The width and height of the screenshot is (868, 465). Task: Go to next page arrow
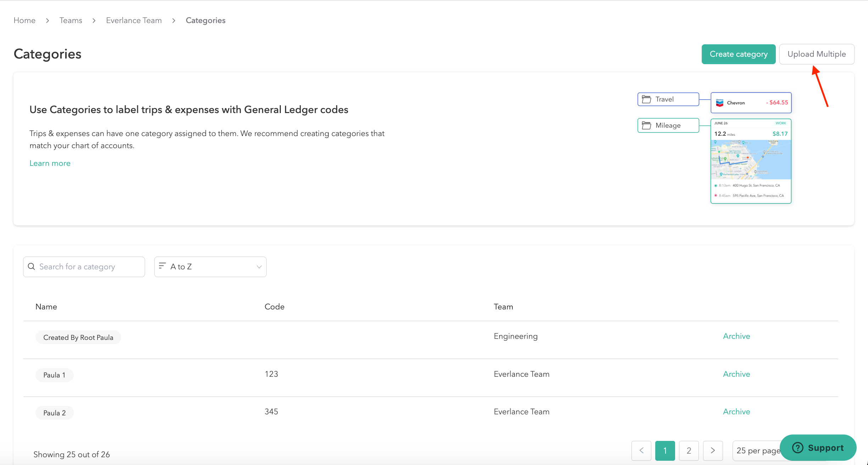[x=713, y=450]
